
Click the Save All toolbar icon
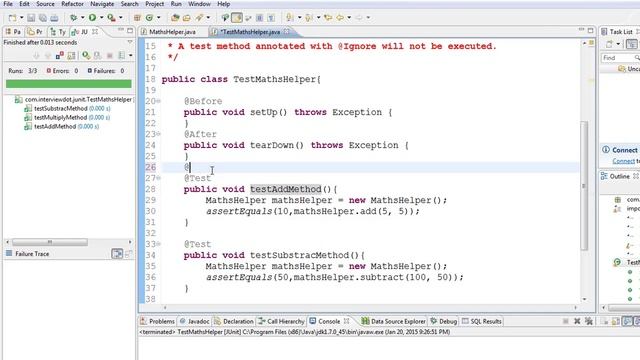point(42,18)
